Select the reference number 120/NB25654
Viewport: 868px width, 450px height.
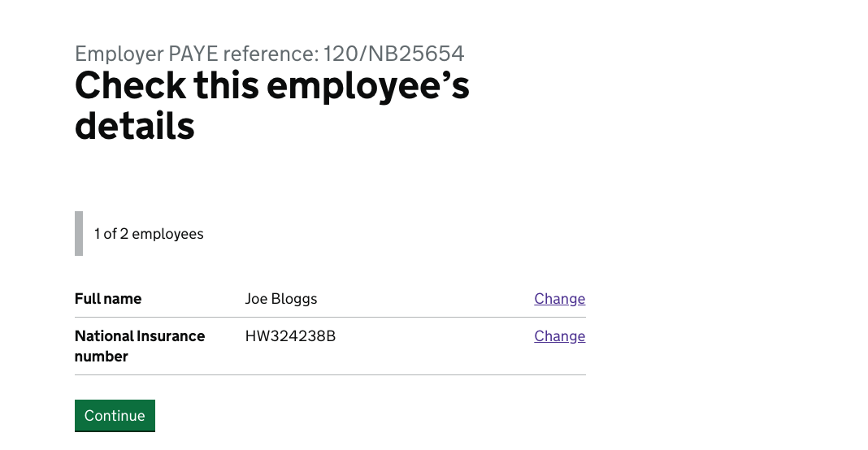pyautogui.click(x=393, y=54)
